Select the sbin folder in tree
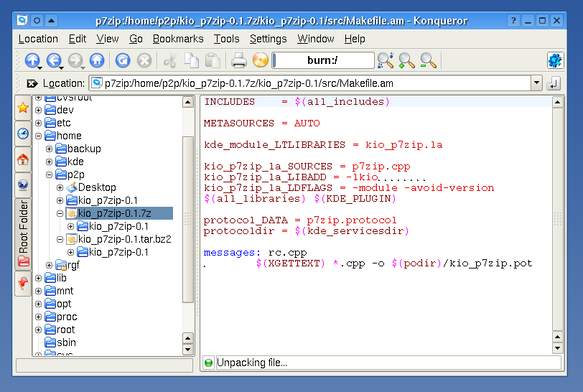Image resolution: width=583 pixels, height=392 pixels. tap(60, 342)
